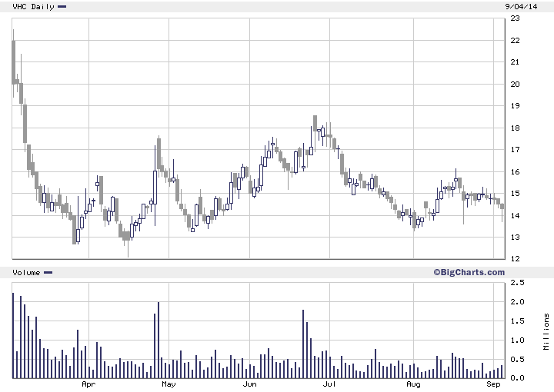This screenshot has width=554, height=392.
Task: Click the price axis value 20
Action: tap(515, 84)
